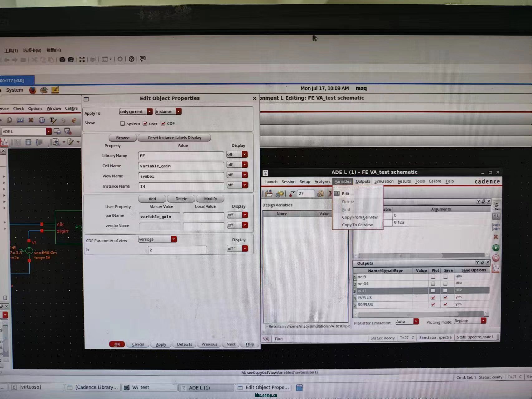Open Display dropdown for parameter b

[237, 248]
